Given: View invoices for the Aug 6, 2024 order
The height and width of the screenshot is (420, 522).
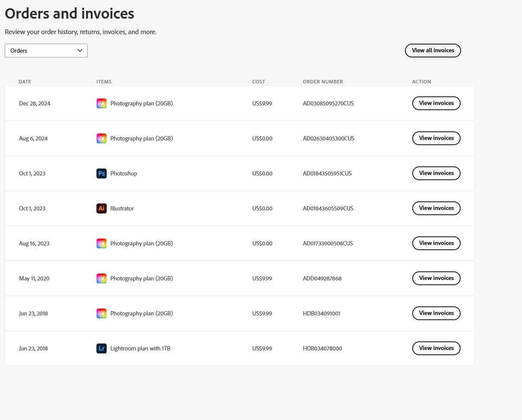Looking at the screenshot, I should 436,138.
